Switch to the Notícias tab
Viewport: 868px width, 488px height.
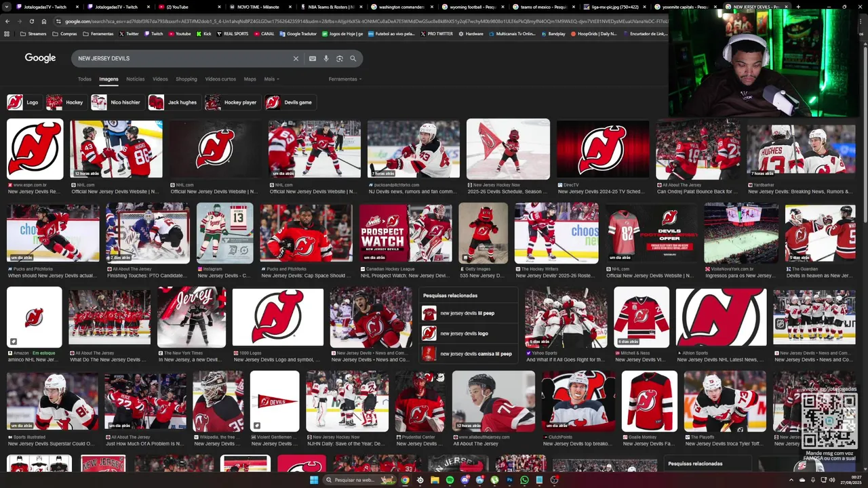click(x=135, y=79)
